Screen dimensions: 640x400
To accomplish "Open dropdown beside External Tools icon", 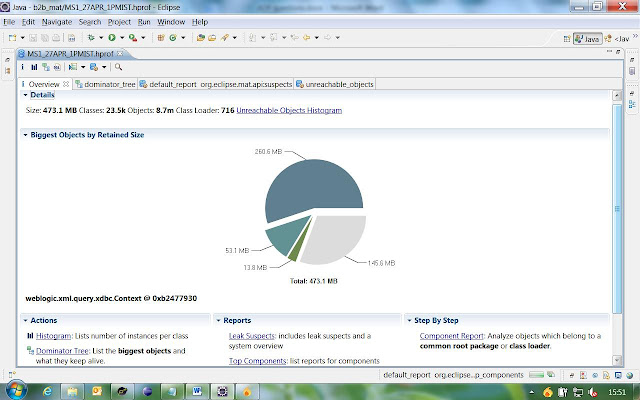I will point(143,38).
